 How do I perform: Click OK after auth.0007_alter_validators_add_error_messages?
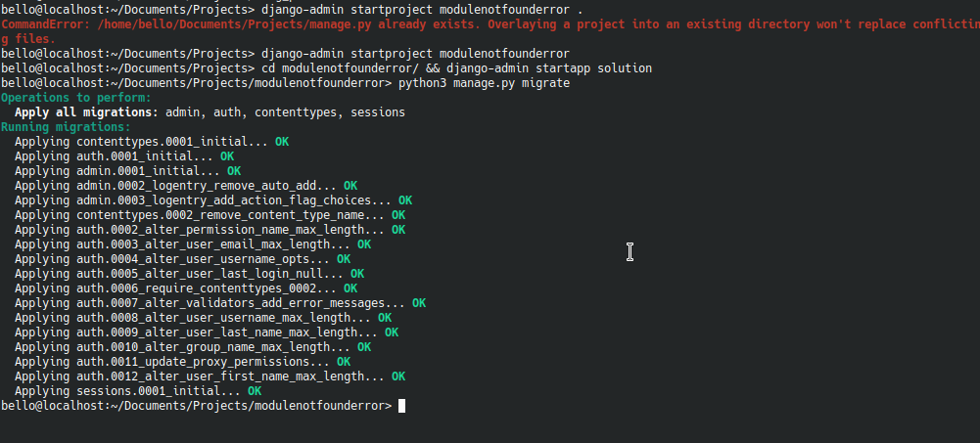click(419, 303)
